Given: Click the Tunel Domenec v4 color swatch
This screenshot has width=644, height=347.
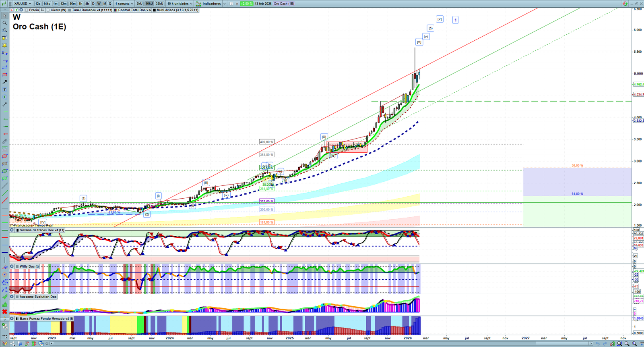Looking at the screenshot, I should pyautogui.click(x=70, y=10).
